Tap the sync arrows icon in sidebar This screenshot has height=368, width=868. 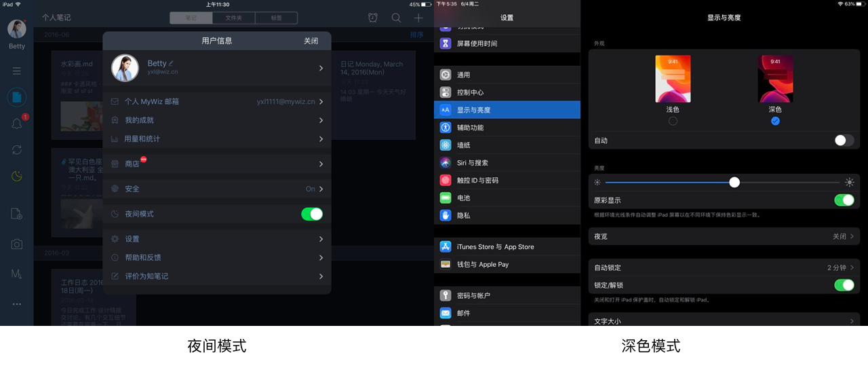pyautogui.click(x=17, y=150)
